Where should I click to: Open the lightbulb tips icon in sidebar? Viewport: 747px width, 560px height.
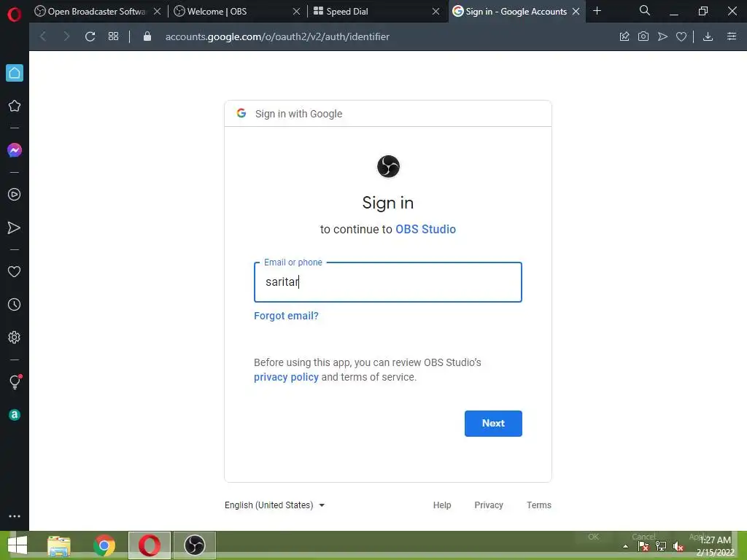coord(15,382)
